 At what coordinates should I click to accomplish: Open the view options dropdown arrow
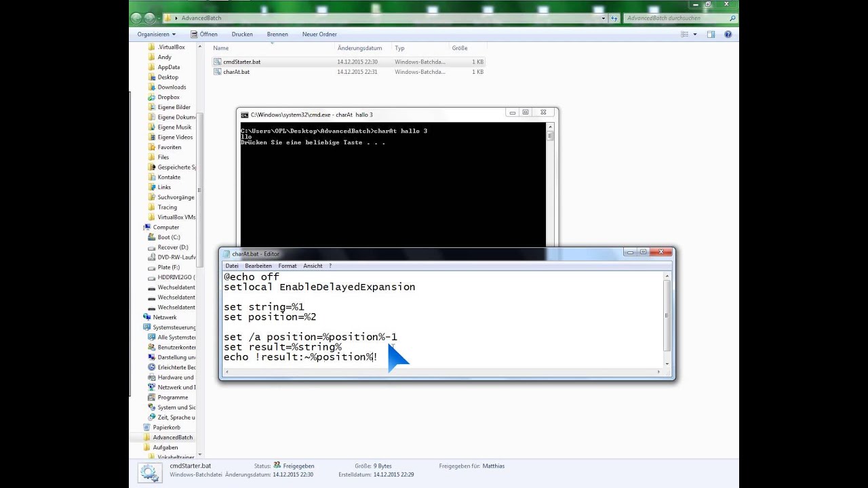pyautogui.click(x=694, y=34)
